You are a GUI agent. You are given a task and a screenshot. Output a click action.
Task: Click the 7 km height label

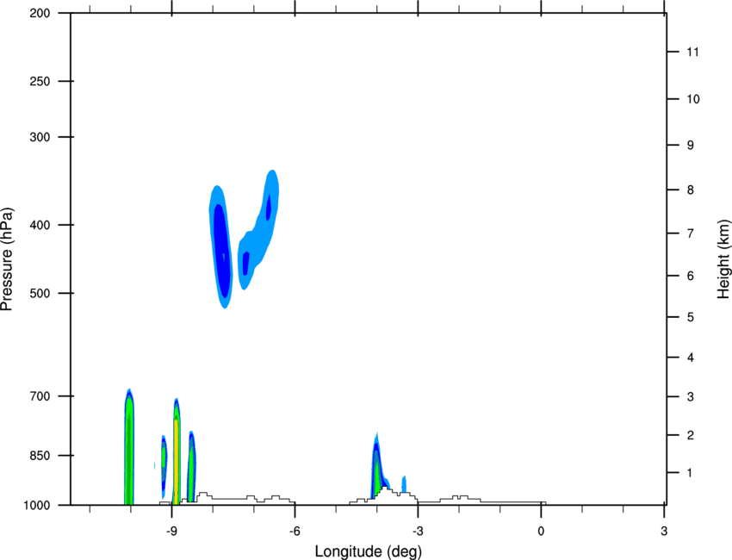coord(690,233)
